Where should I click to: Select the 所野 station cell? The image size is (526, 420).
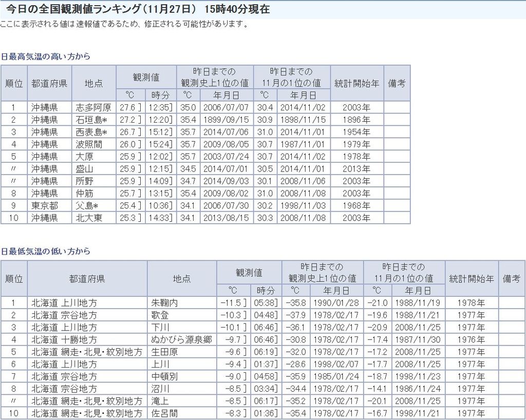coord(94,181)
